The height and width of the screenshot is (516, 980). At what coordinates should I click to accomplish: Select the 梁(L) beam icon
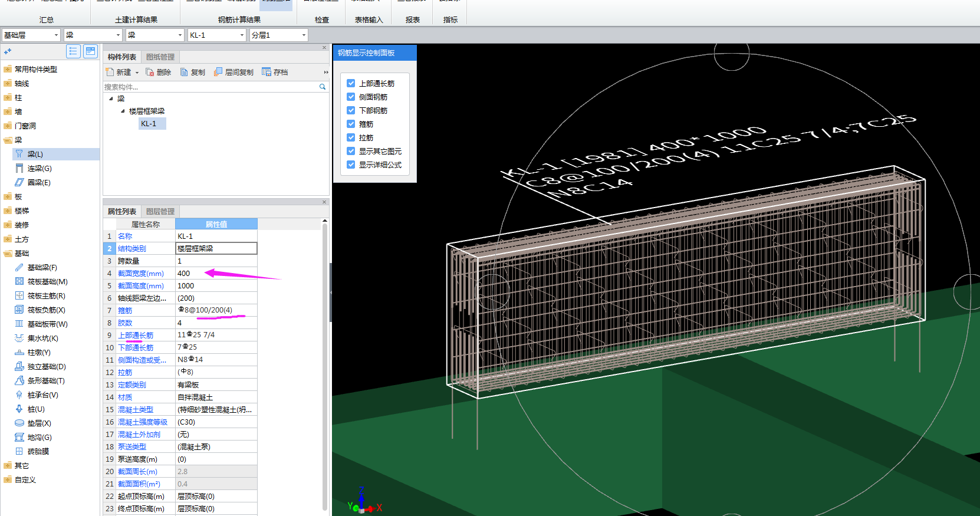[x=19, y=154]
